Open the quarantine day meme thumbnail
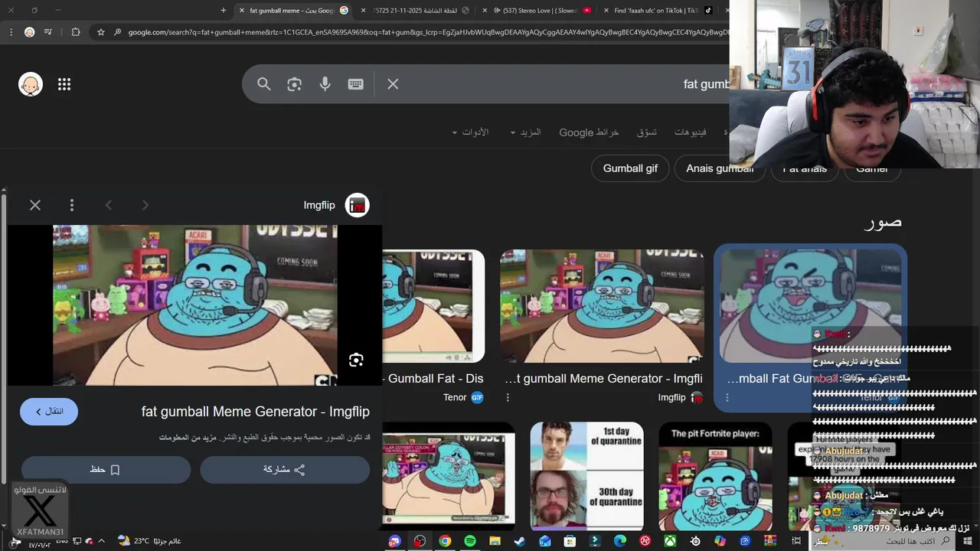 point(587,476)
